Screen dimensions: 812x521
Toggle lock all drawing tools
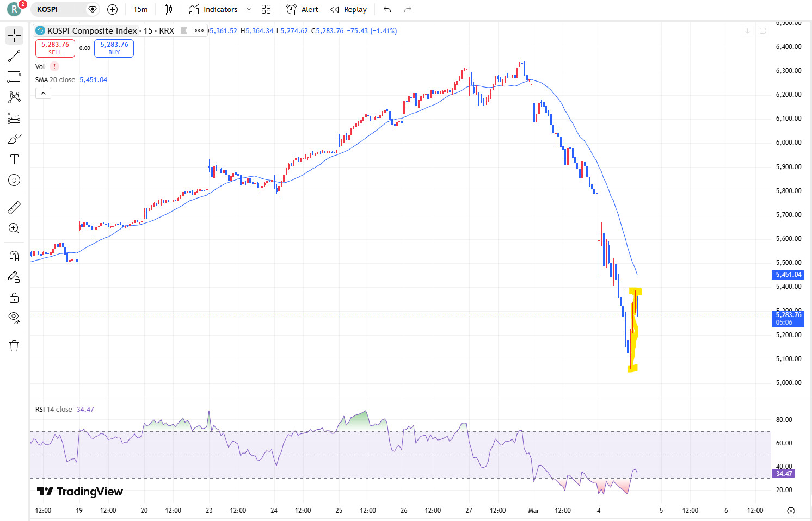[x=14, y=297]
